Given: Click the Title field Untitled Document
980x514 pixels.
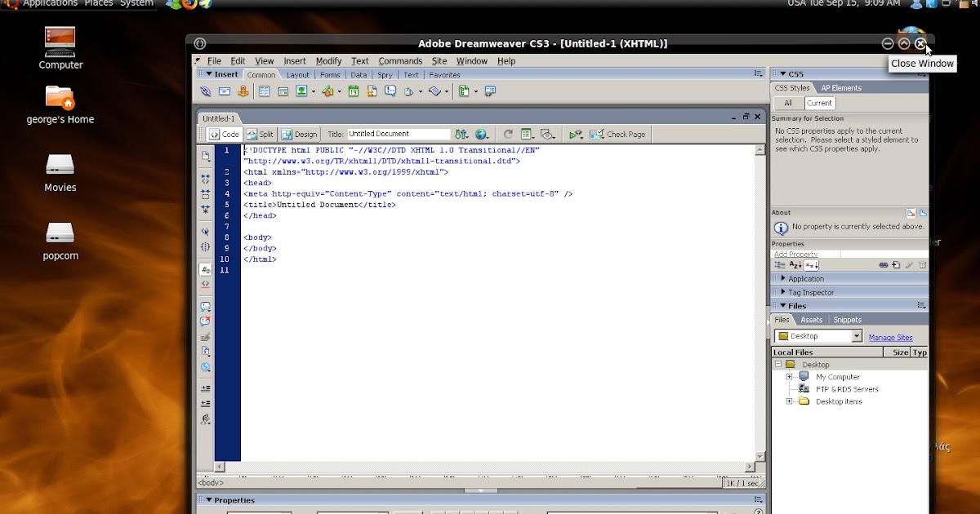Looking at the screenshot, I should pos(399,134).
